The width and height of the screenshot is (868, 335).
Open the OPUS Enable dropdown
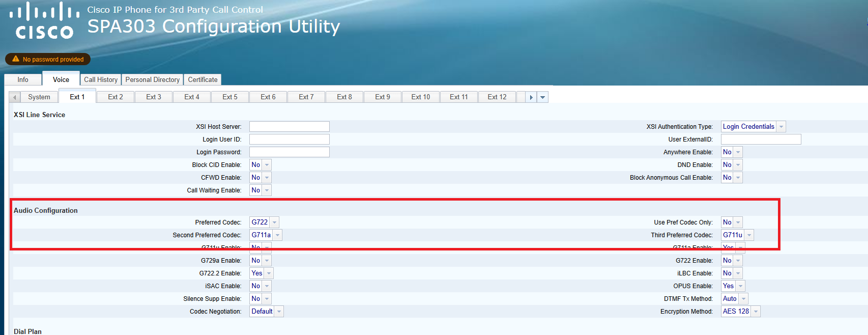point(733,286)
